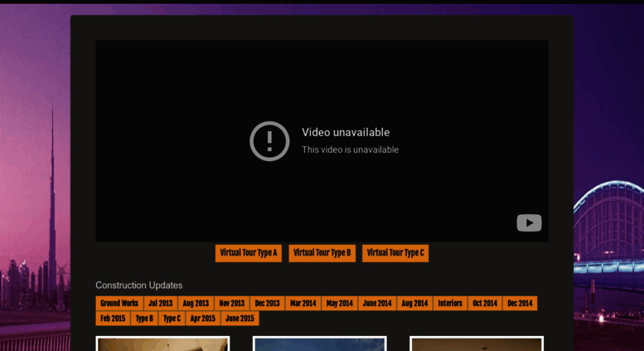Show the Aug 2014 update
The image size is (644, 351).
point(414,304)
